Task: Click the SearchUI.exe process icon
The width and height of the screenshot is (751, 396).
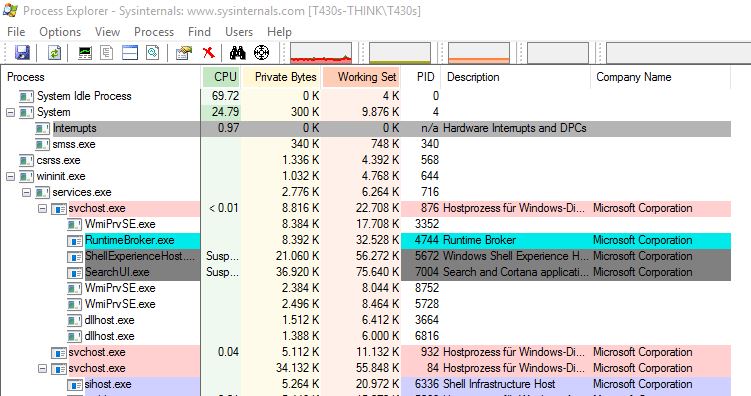Action: pos(74,272)
